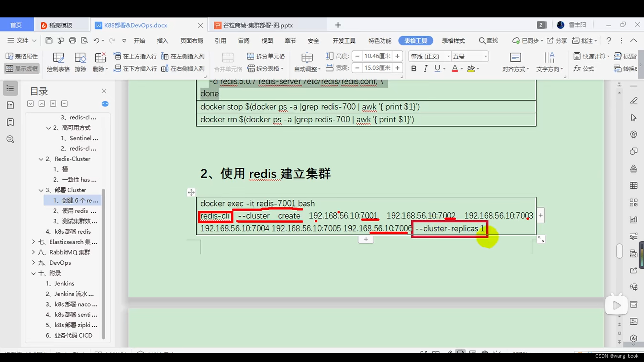Open 拆分表格 split table dropdown
The image size is (644, 362).
(x=266, y=68)
